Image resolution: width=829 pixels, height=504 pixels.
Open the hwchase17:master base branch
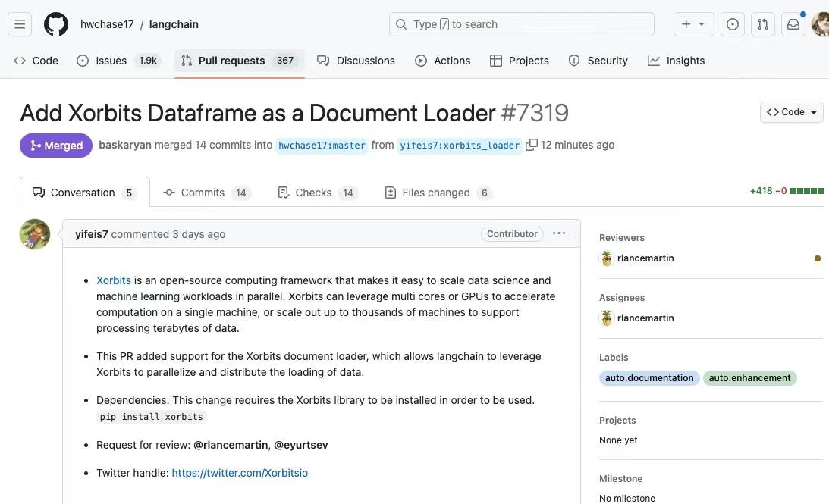tap(322, 146)
